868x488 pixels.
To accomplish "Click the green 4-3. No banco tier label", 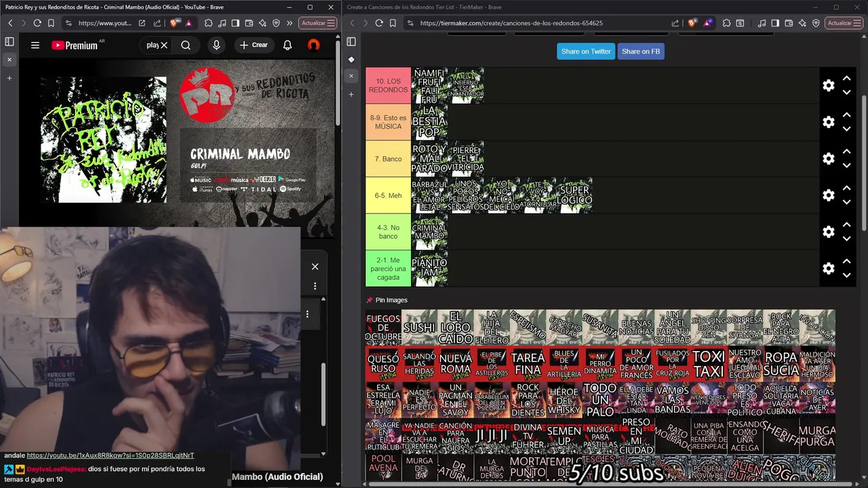I will [x=389, y=232].
